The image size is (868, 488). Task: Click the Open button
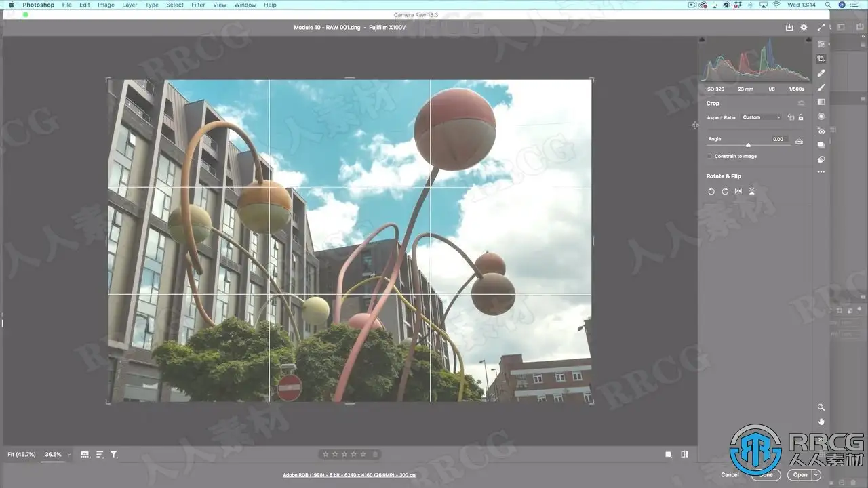pos(800,474)
